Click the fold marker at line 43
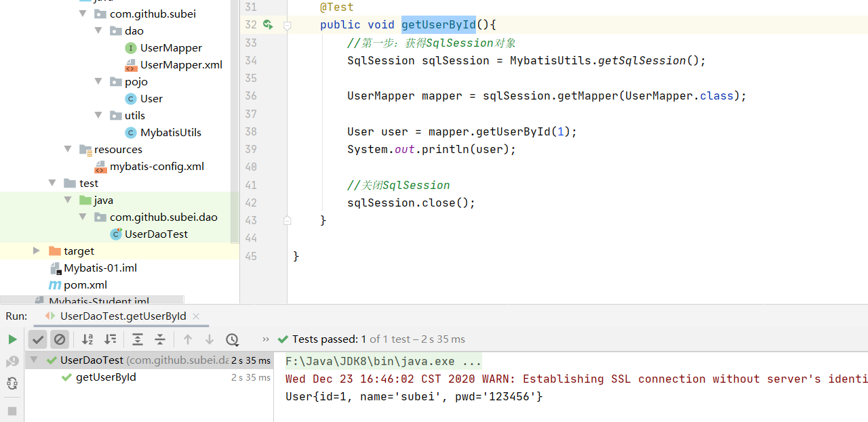The image size is (868, 422). tap(287, 220)
